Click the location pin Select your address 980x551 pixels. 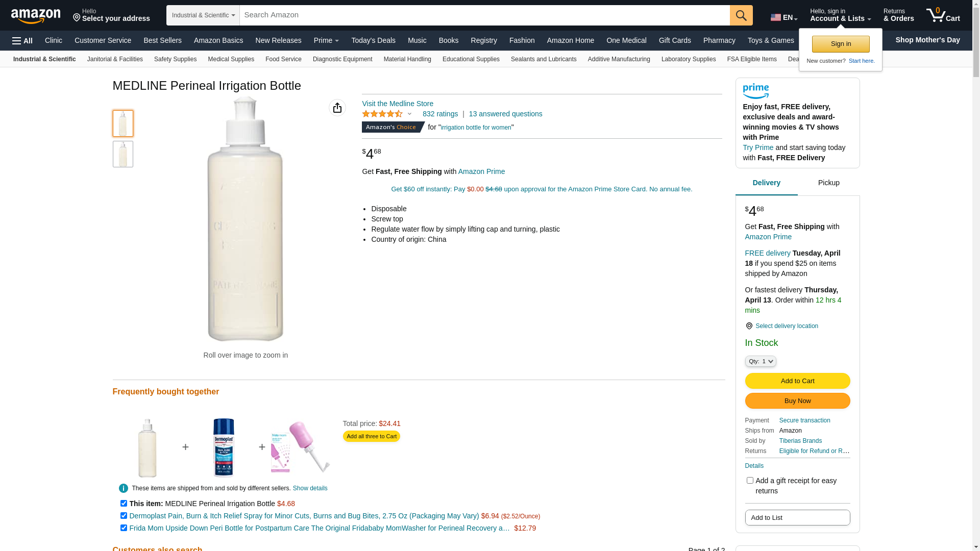[x=111, y=15]
